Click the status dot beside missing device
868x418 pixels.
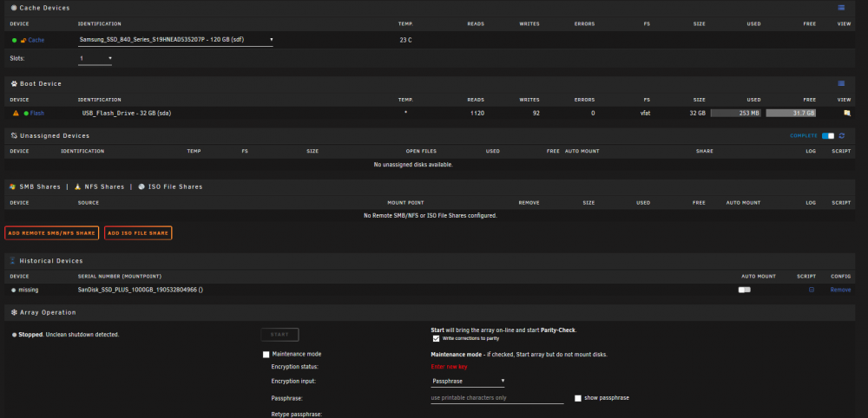pyautogui.click(x=14, y=290)
